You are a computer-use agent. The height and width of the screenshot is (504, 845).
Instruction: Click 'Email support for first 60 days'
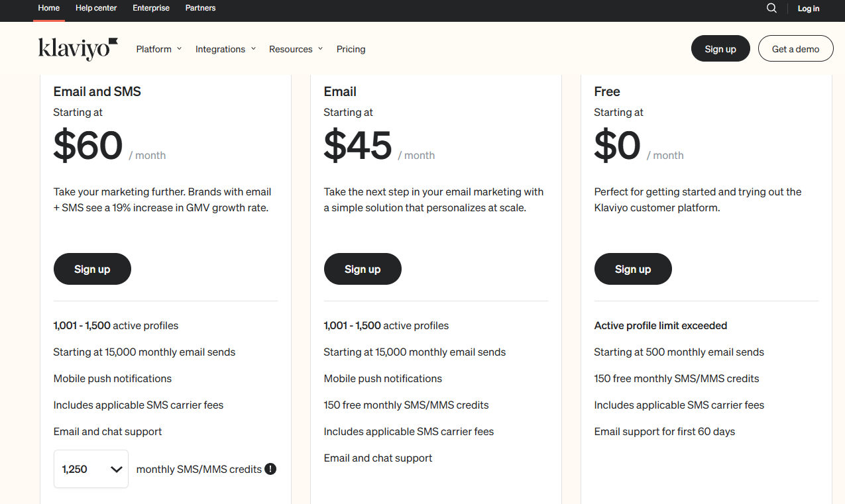665,432
